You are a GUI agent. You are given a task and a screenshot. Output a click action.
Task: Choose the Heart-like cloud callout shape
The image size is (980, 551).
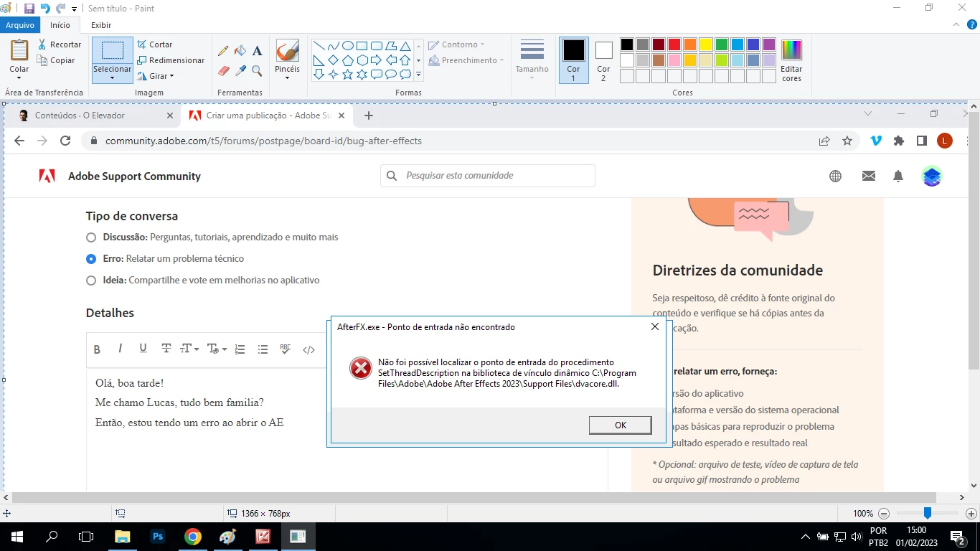[x=405, y=74]
